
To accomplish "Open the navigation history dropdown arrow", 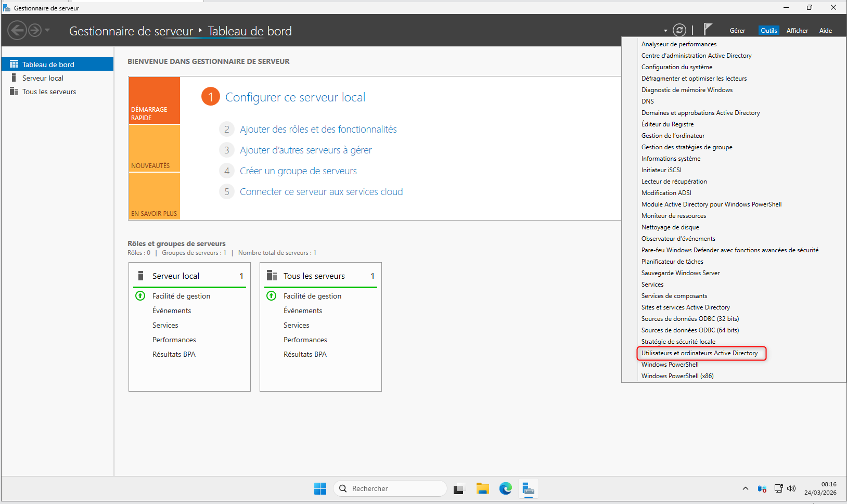I will [47, 30].
